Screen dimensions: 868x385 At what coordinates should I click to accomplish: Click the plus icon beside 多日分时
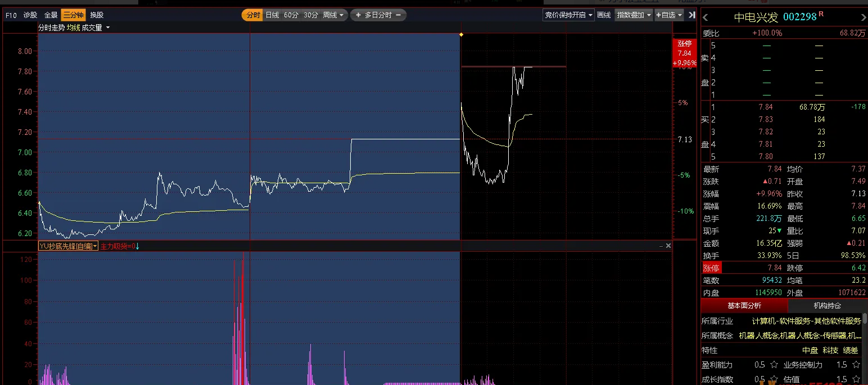[358, 15]
